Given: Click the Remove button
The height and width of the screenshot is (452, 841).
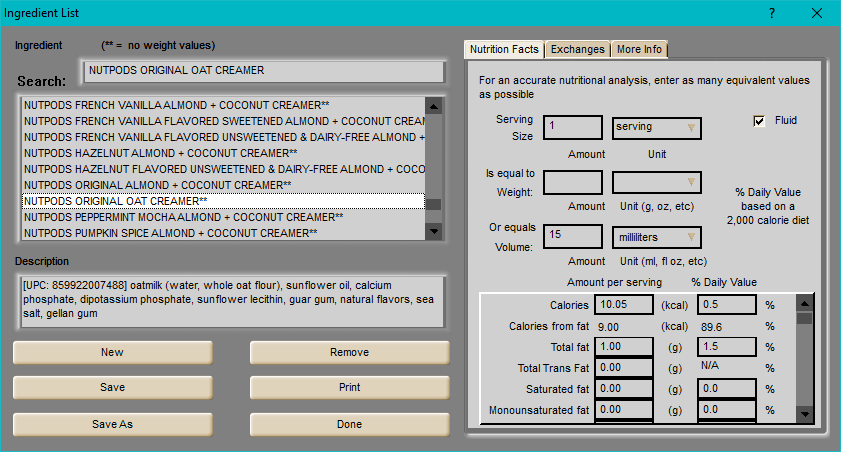Looking at the screenshot, I should point(349,352).
